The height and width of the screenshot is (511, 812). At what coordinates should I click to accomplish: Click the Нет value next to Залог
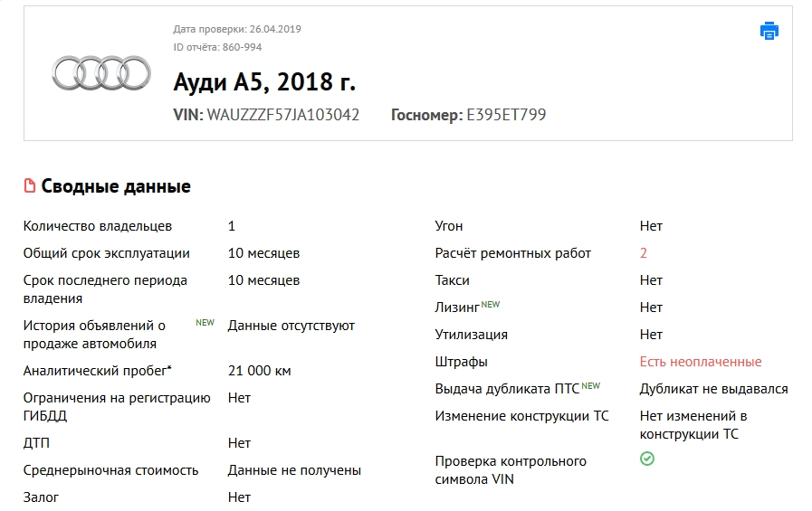tap(239, 497)
